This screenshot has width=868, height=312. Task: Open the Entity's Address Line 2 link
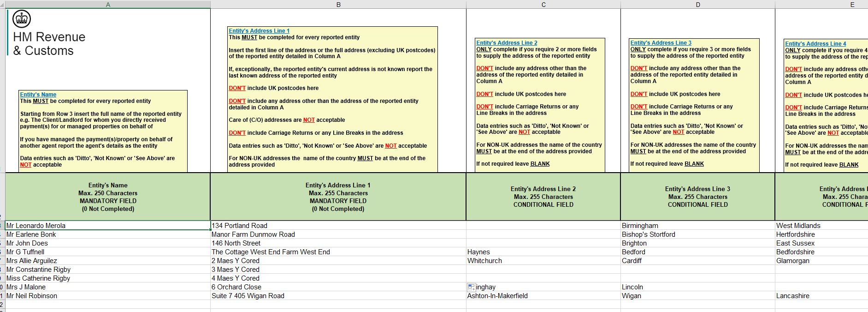coord(507,43)
